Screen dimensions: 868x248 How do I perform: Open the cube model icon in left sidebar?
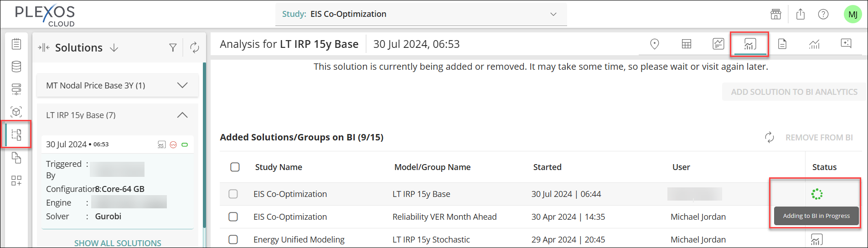coord(16,112)
